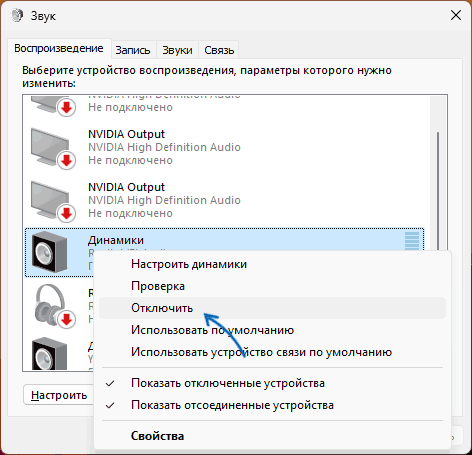Screen dimensions: 472x455
Task: Open the Воспроизведение tab
Action: coord(59,49)
